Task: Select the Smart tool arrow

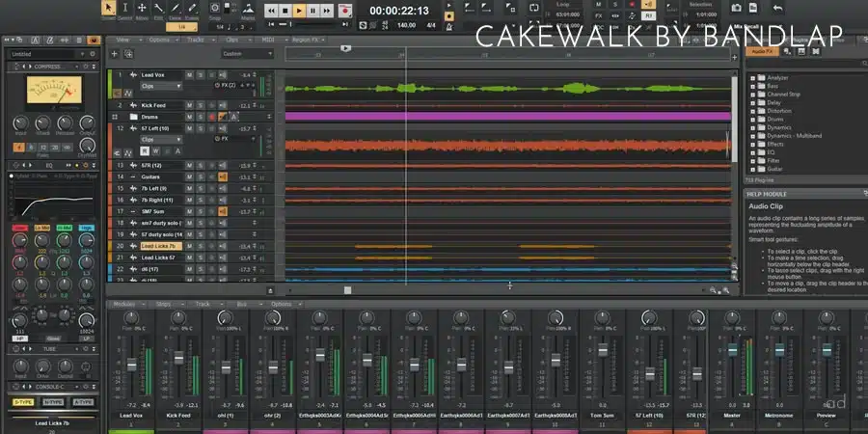Action: coord(108,8)
